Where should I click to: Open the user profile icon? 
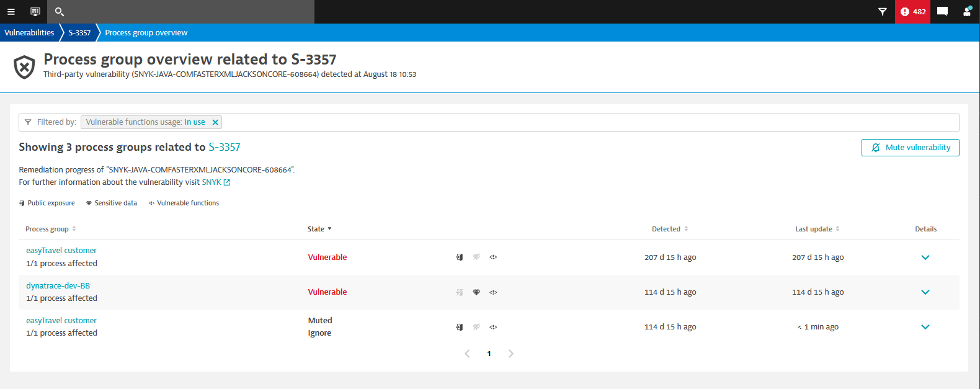(x=967, y=12)
